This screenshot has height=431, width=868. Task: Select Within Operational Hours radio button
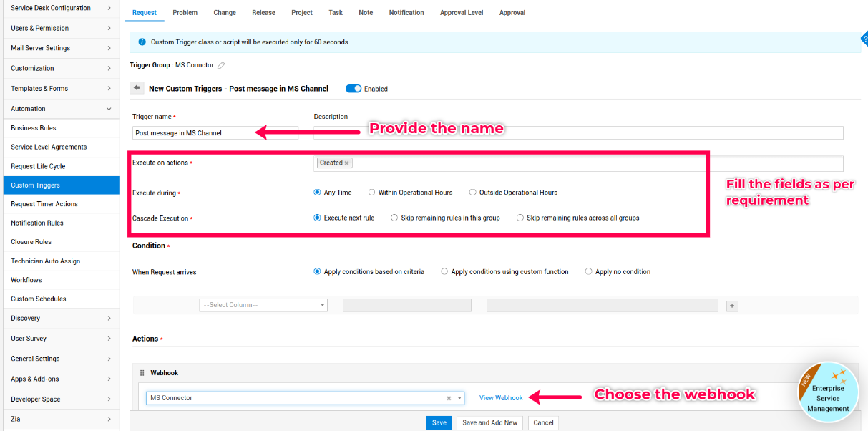click(372, 193)
